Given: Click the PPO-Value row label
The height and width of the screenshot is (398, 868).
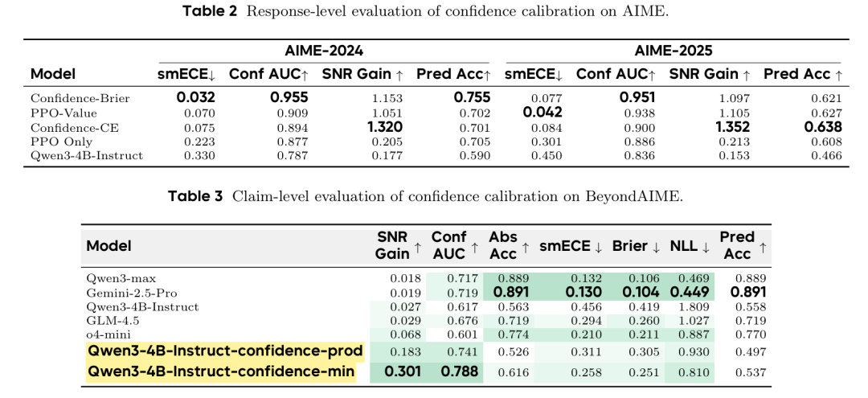Looking at the screenshot, I should [x=63, y=113].
